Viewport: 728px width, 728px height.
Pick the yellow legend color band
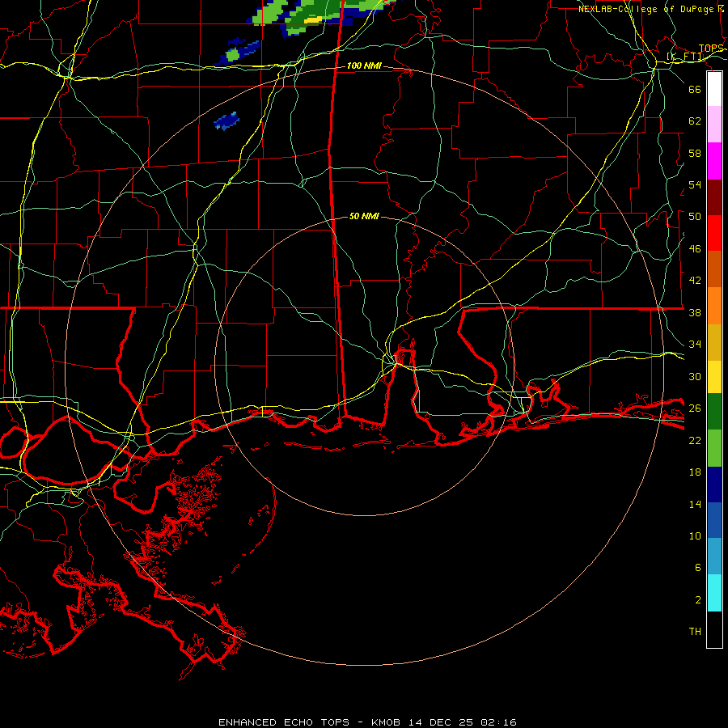(x=714, y=377)
